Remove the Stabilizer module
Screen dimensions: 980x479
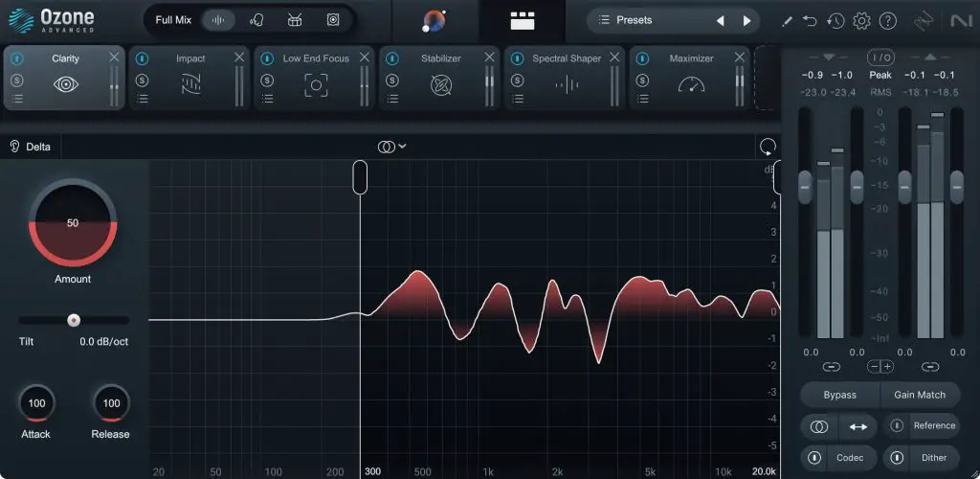[489, 57]
